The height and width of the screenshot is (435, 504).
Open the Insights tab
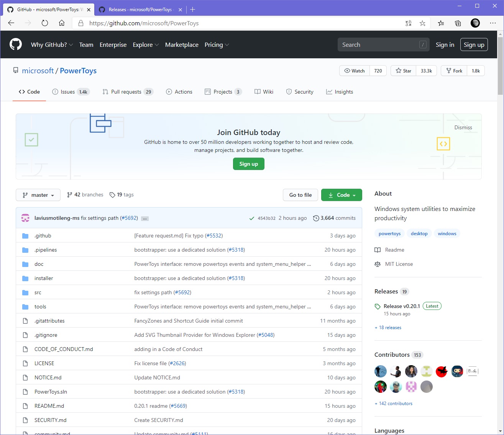coord(340,92)
